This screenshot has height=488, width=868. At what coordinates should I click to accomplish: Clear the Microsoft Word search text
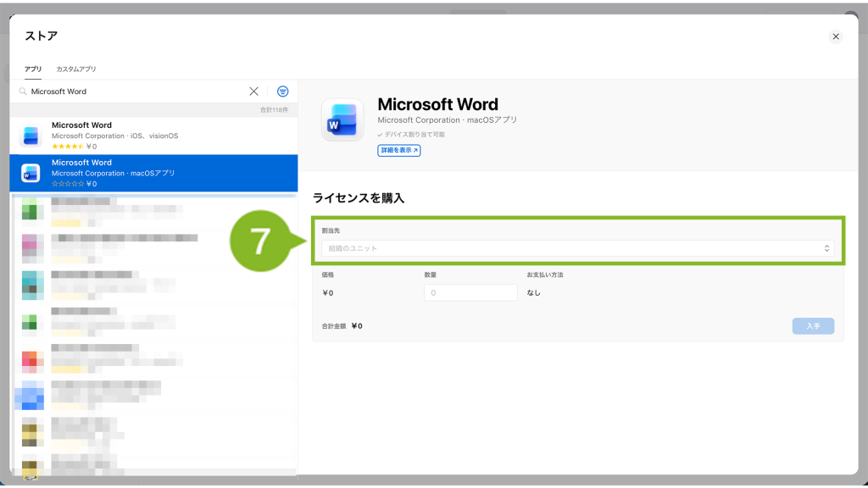click(x=253, y=91)
